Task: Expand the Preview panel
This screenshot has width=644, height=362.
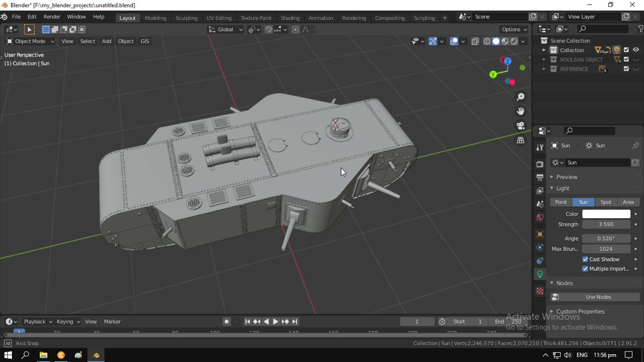Action: click(x=567, y=177)
